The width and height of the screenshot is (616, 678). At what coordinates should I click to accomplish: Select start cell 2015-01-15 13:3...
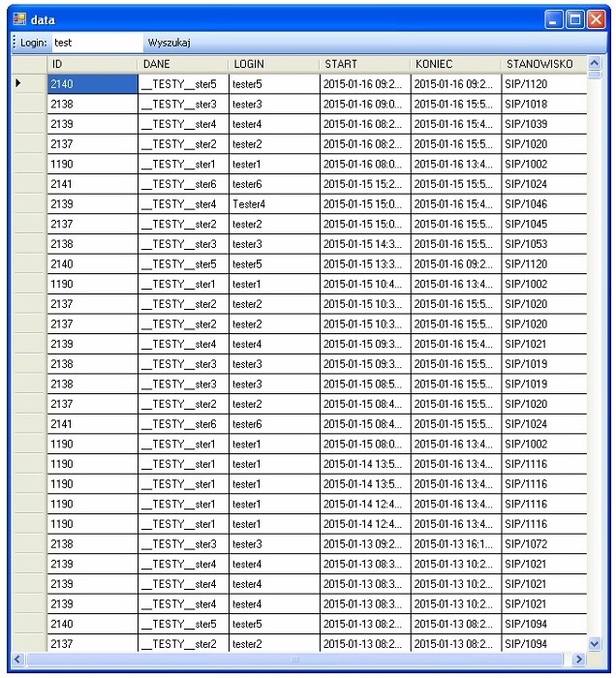coord(365,263)
